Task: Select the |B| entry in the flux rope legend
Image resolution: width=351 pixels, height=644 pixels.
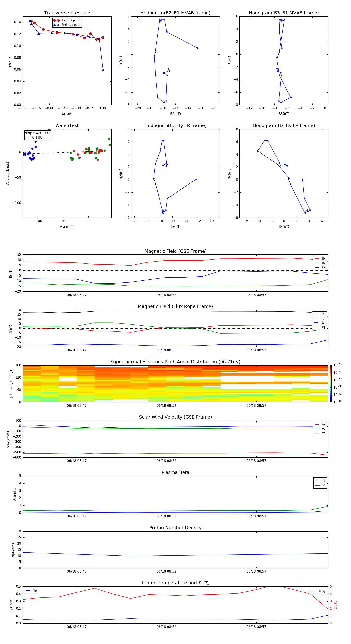Action: (320, 327)
